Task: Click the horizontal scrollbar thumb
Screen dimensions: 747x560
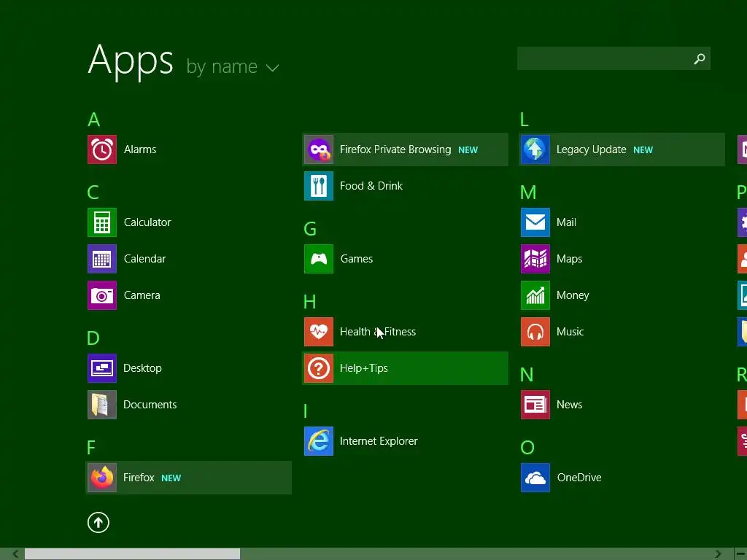Action: (x=133, y=554)
